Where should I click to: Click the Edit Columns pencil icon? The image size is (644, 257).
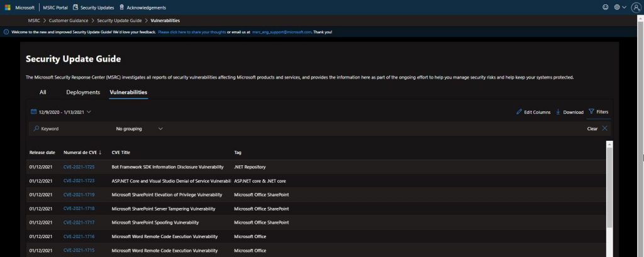click(x=519, y=112)
